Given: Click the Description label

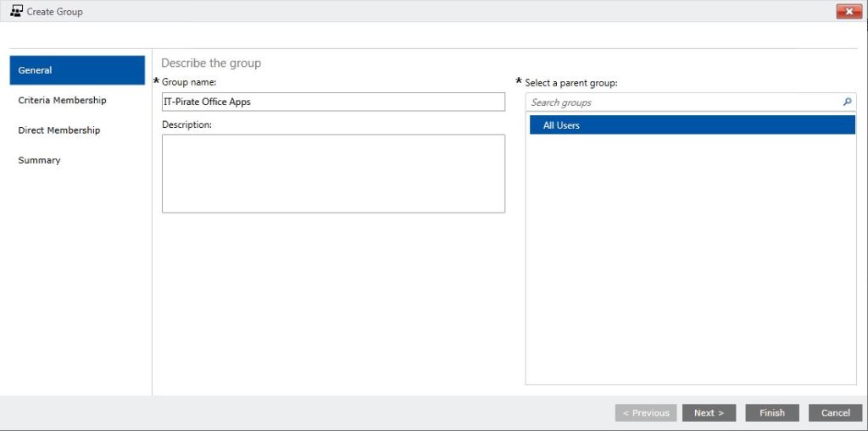Looking at the screenshot, I should pos(186,125).
